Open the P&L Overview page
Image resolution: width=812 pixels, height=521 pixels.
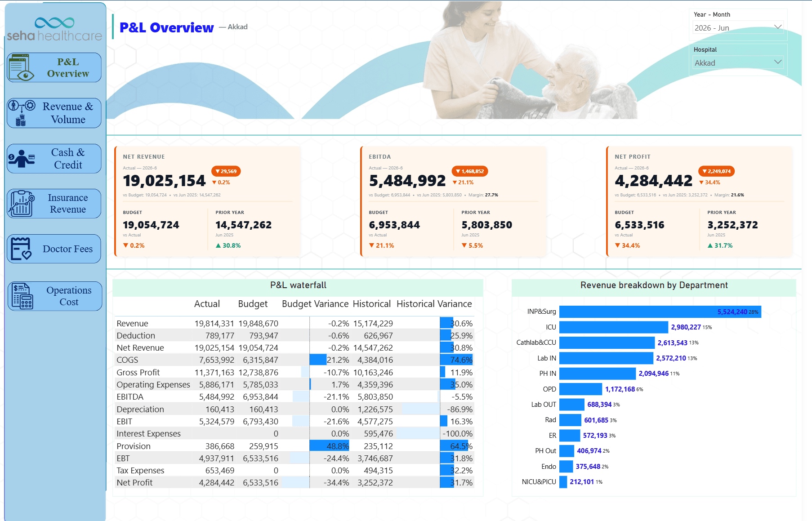tap(54, 67)
